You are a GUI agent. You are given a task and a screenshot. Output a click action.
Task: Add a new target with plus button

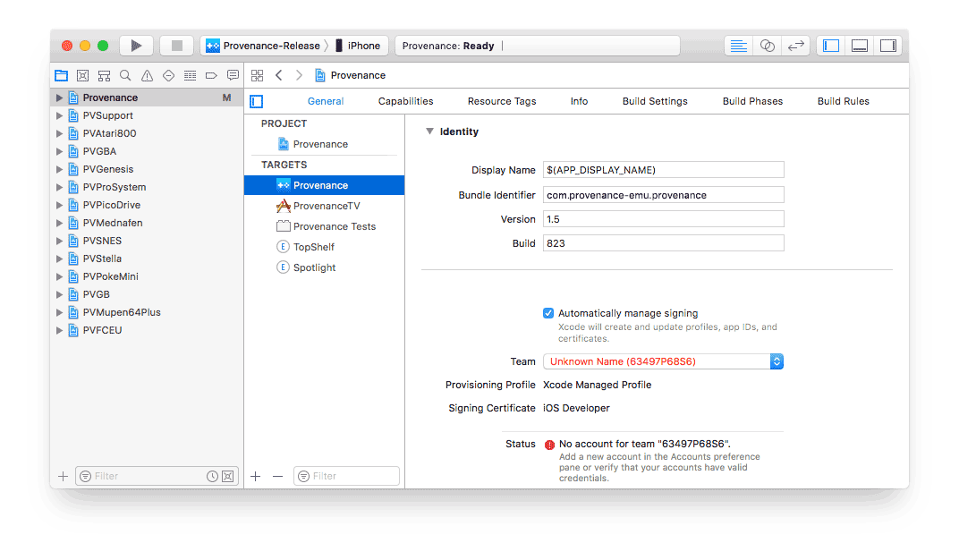(x=256, y=476)
